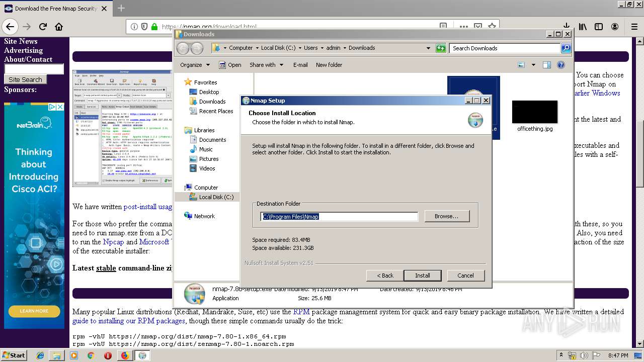Click Explorer forward navigation button
The image size is (644, 362).
pos(197,48)
